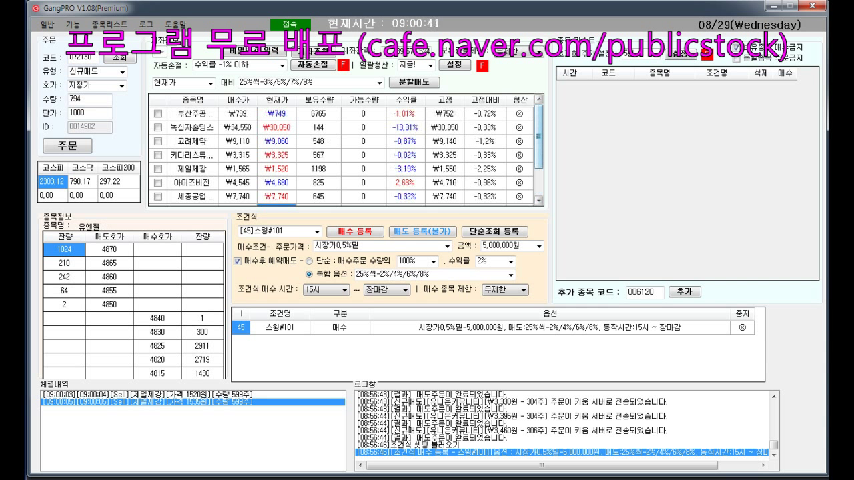Open the 도움말 menu
This screenshot has width=854, height=480.
(175, 25)
